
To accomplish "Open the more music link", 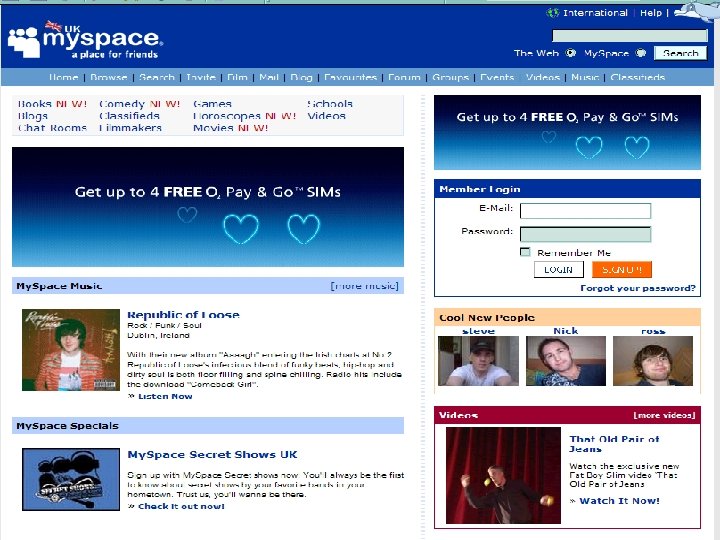I will tap(365, 286).
